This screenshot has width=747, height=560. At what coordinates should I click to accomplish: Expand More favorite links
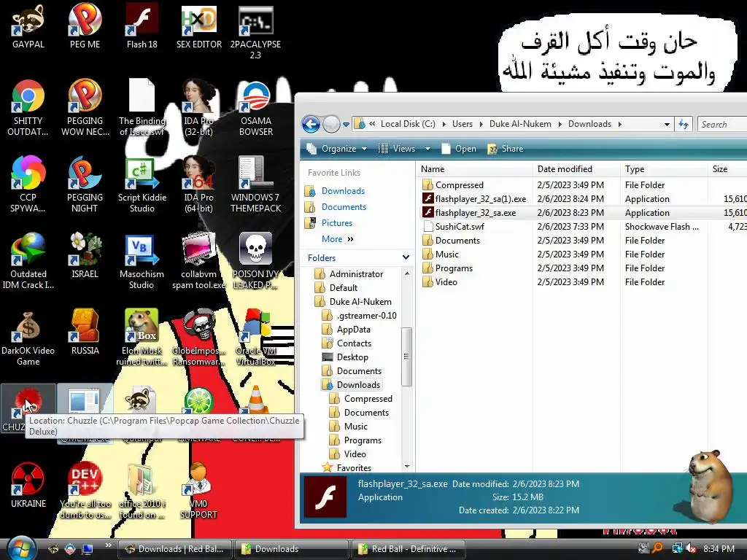click(x=337, y=239)
